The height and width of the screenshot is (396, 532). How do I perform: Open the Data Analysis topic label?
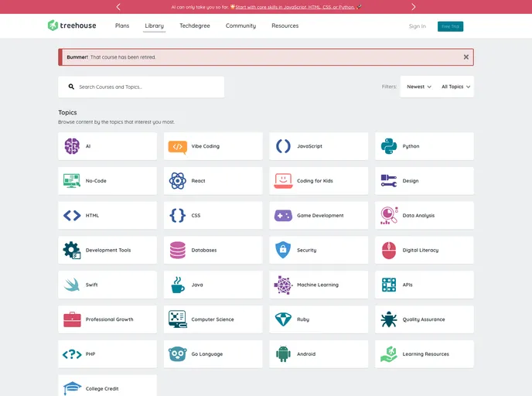(x=418, y=216)
